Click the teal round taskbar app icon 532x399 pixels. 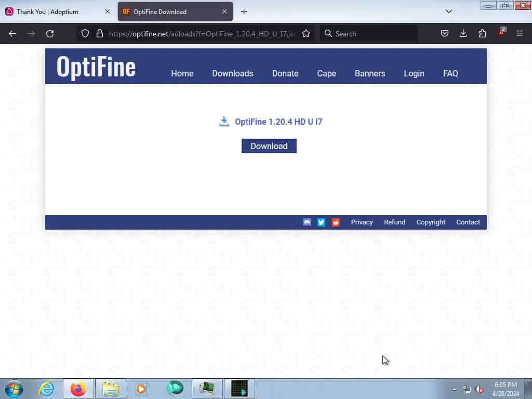tap(175, 389)
